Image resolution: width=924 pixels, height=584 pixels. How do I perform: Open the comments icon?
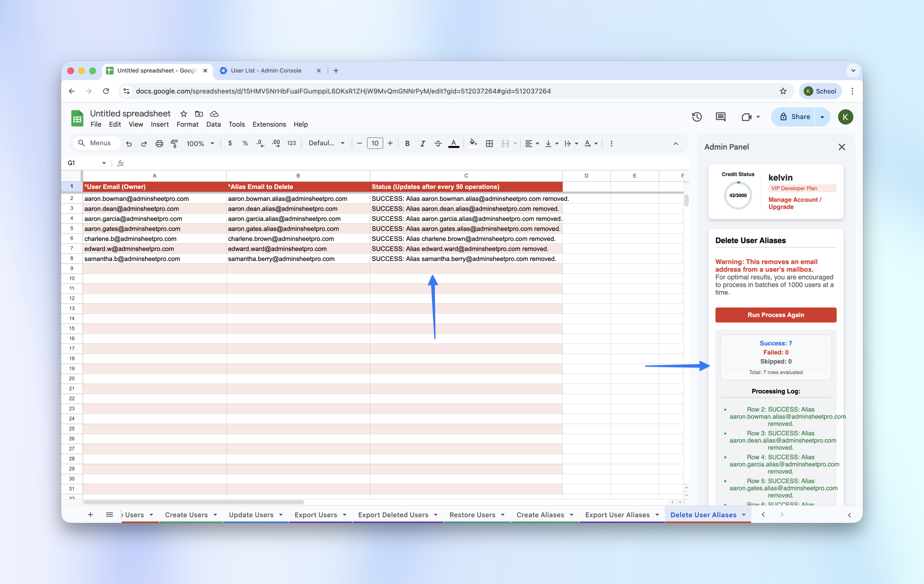pyautogui.click(x=720, y=117)
